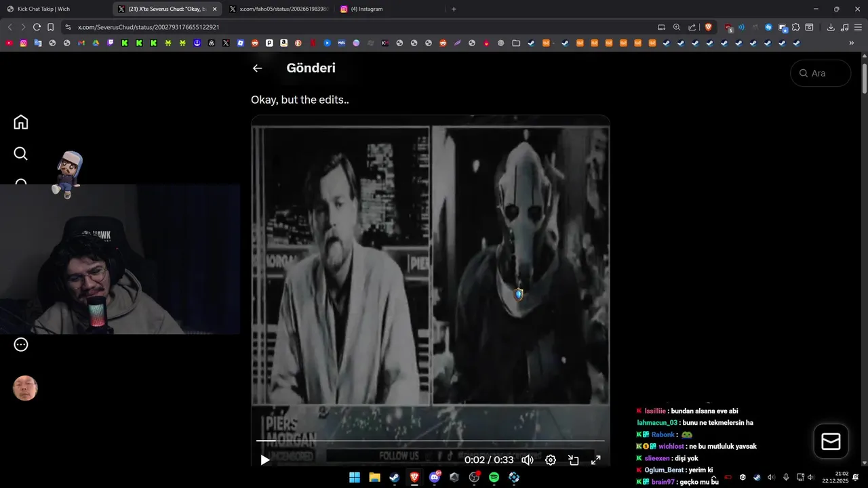Screen dimensions: 868x488
Task: Open the Windows Start menu
Action: tap(355, 477)
